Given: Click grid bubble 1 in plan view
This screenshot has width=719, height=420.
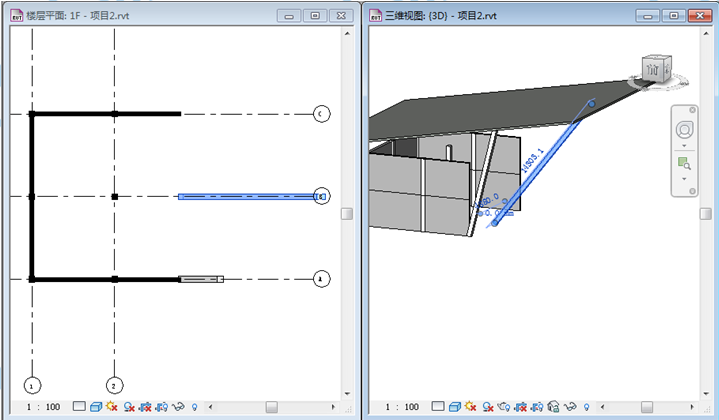Looking at the screenshot, I should 32,386.
